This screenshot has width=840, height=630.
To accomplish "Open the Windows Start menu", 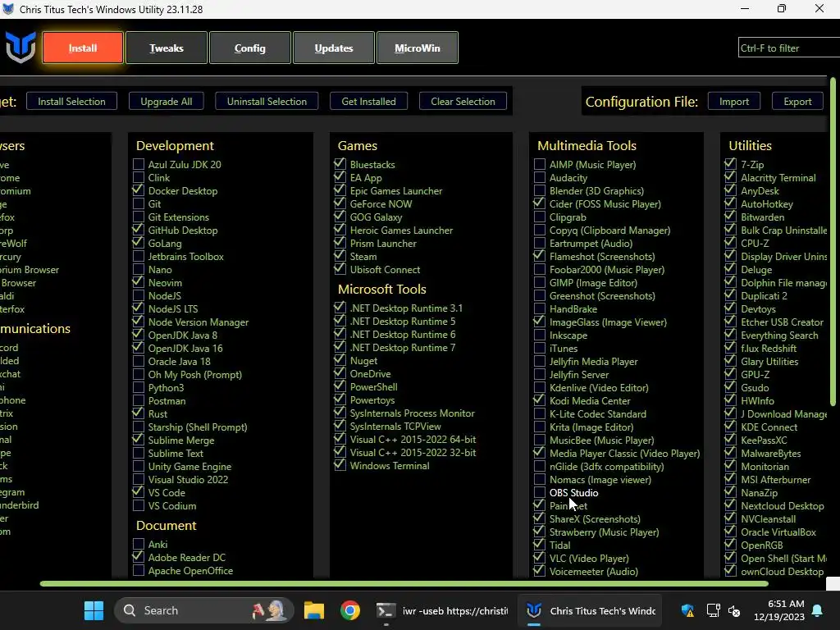I will point(94,610).
